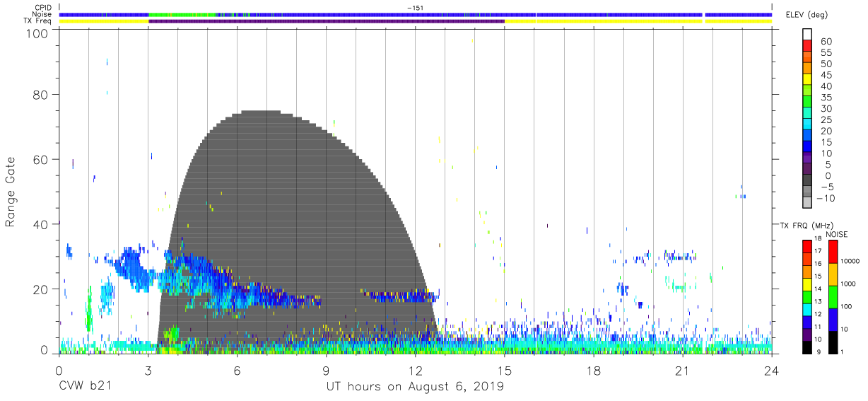Click the '16' TX FRQ colorbar label
The width and height of the screenshot is (868, 401).
817,264
